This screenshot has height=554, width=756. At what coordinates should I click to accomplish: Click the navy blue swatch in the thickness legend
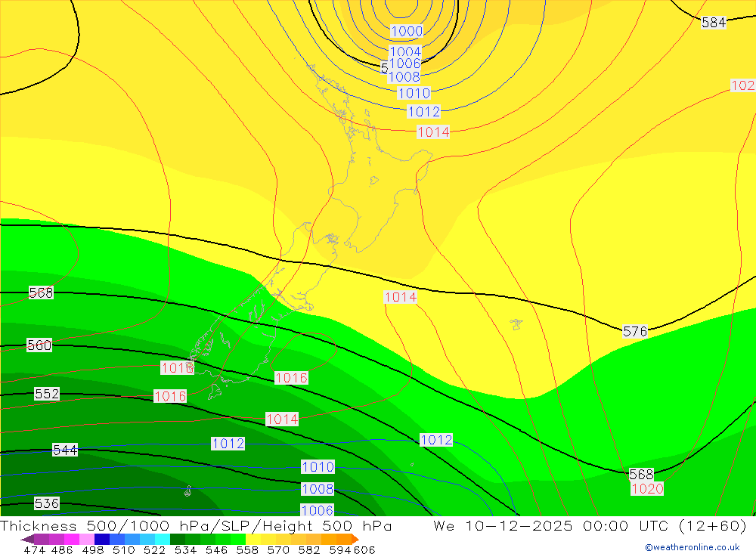102,539
